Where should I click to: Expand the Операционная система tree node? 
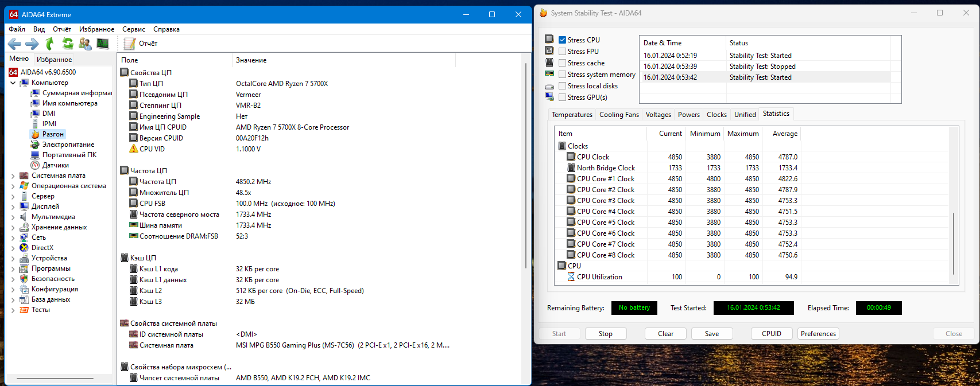13,186
